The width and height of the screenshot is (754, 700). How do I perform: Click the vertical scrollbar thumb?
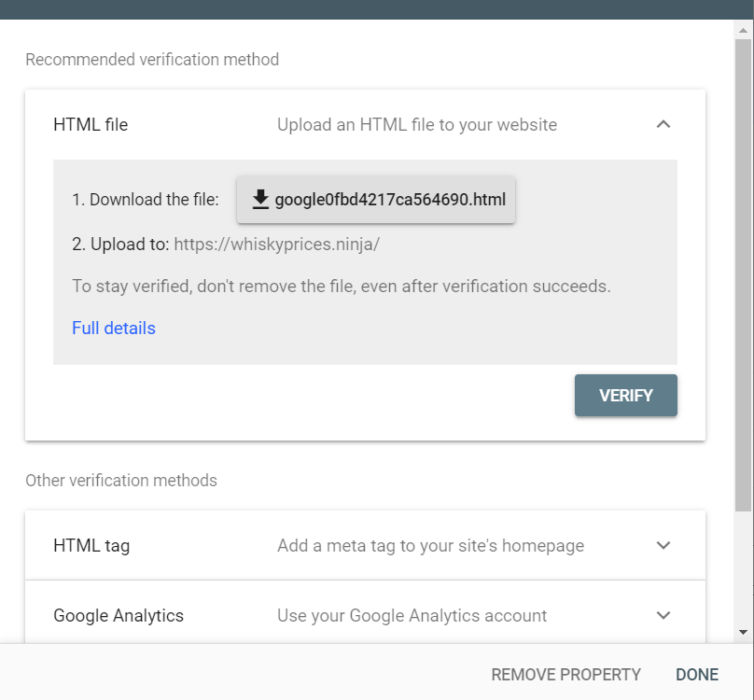(743, 271)
